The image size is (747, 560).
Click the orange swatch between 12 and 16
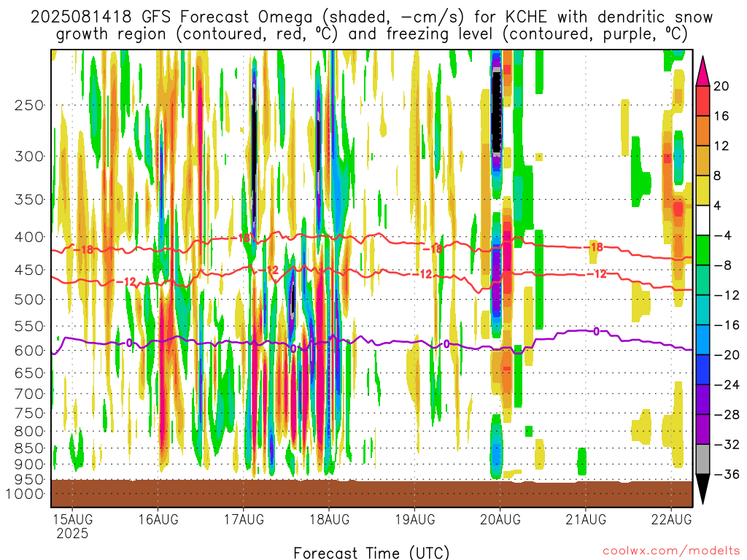(703, 131)
